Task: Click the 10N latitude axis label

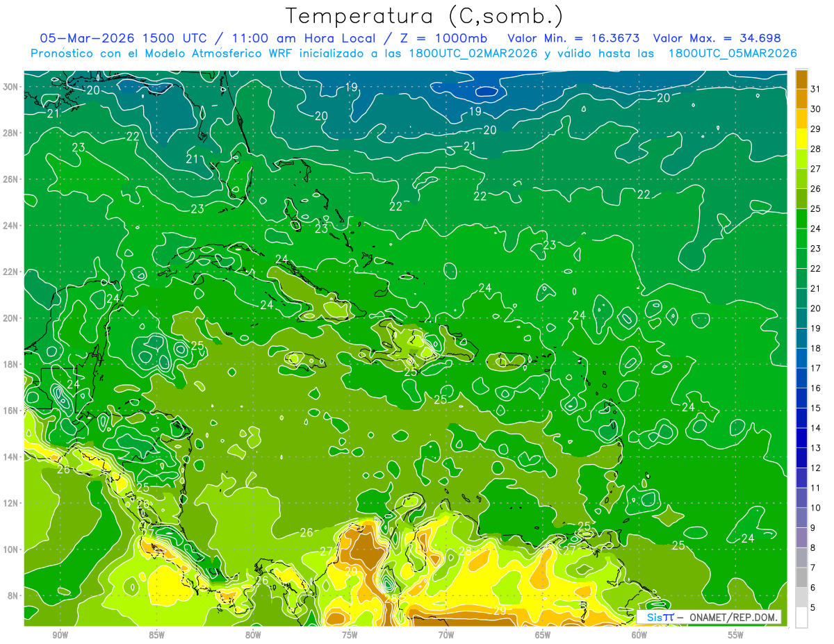Action: [x=10, y=549]
